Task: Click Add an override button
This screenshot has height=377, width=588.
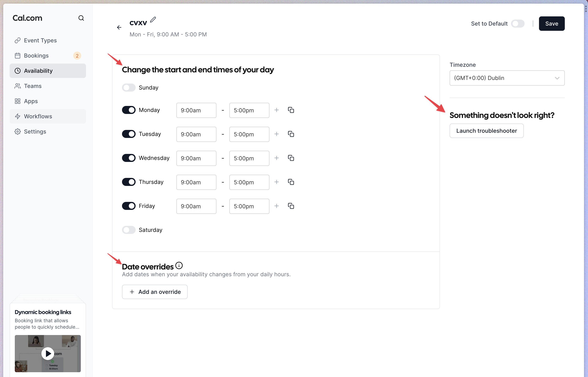Action: [x=155, y=292]
